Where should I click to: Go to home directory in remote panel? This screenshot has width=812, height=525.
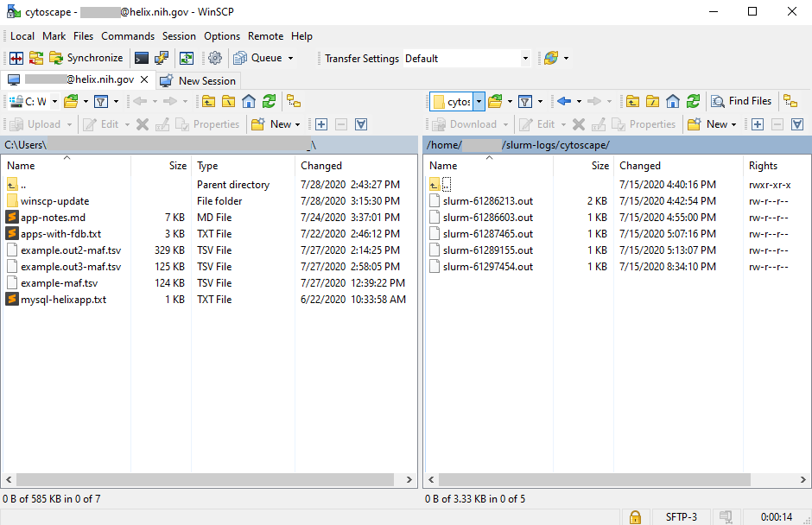[x=671, y=101]
